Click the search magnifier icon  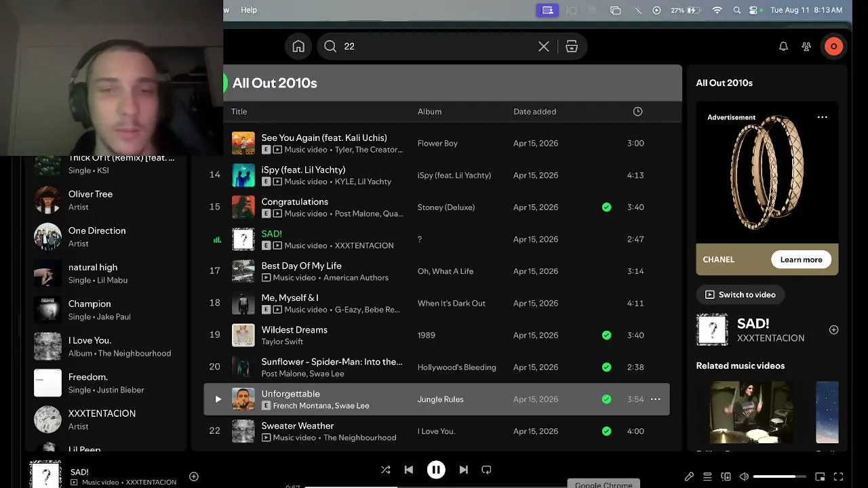(x=330, y=46)
